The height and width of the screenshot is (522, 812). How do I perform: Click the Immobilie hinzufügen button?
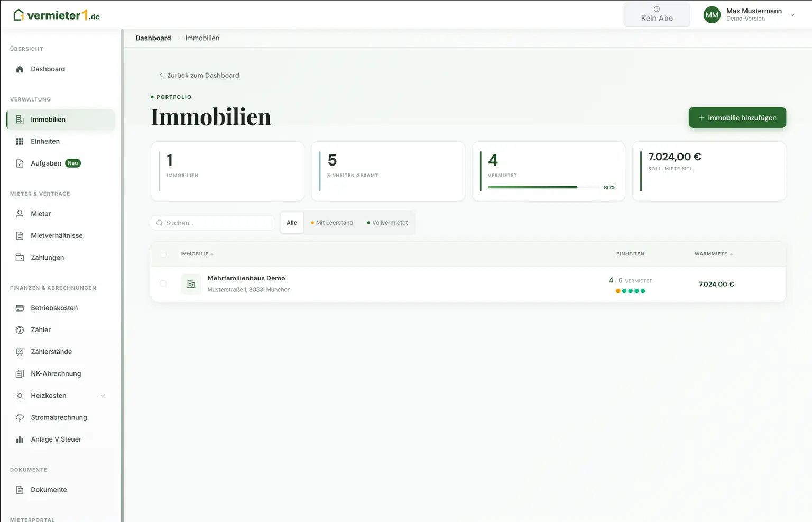tap(737, 117)
